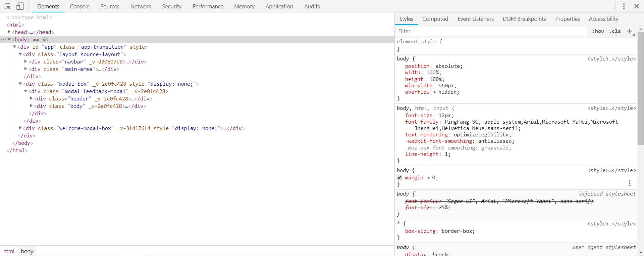The width and height of the screenshot is (644, 256).
Task: Open style source link of first body rule
Action: [x=611, y=59]
